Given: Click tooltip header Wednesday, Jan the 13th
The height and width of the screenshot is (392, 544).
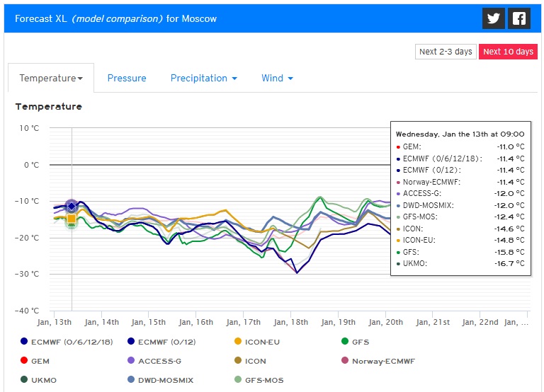Looking at the screenshot, I should (x=460, y=134).
